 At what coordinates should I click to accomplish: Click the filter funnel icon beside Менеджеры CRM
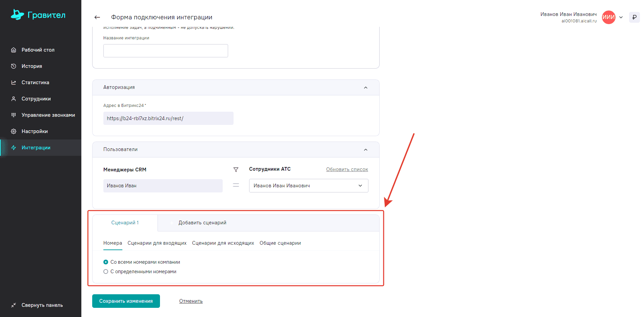pyautogui.click(x=236, y=169)
